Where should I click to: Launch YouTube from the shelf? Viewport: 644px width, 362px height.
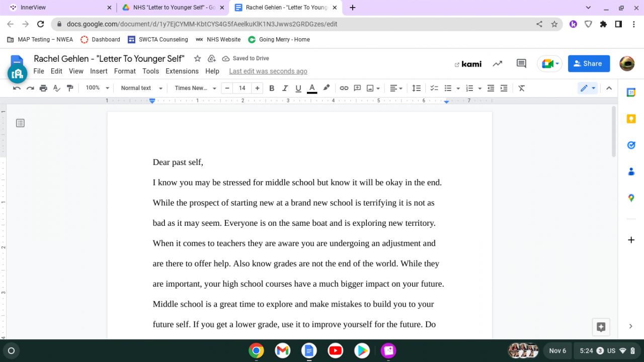click(x=336, y=350)
